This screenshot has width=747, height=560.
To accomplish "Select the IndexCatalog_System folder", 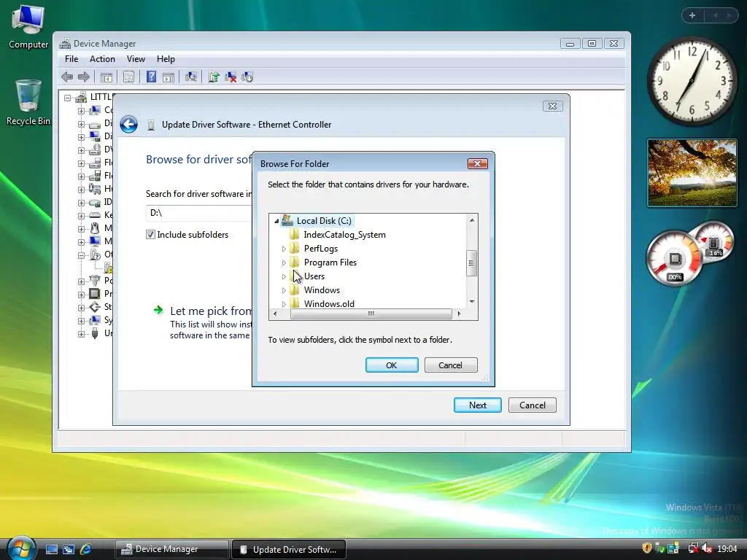I will coord(344,235).
